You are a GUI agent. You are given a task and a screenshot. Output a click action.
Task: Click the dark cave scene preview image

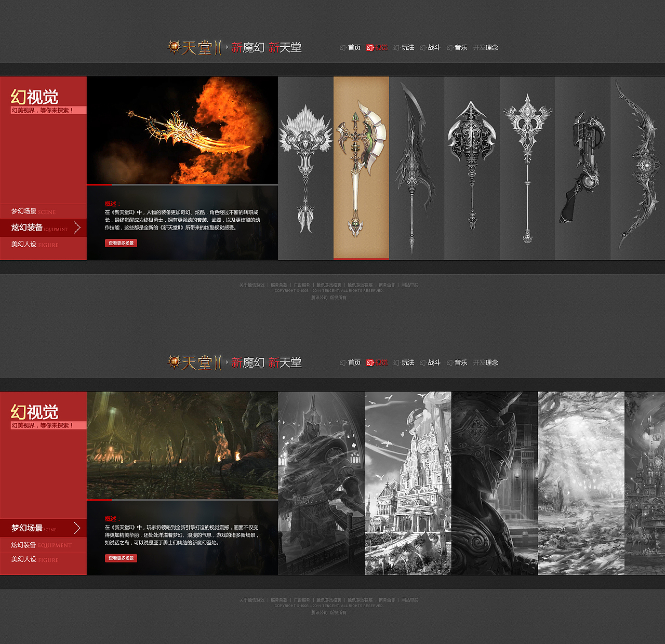click(x=182, y=445)
